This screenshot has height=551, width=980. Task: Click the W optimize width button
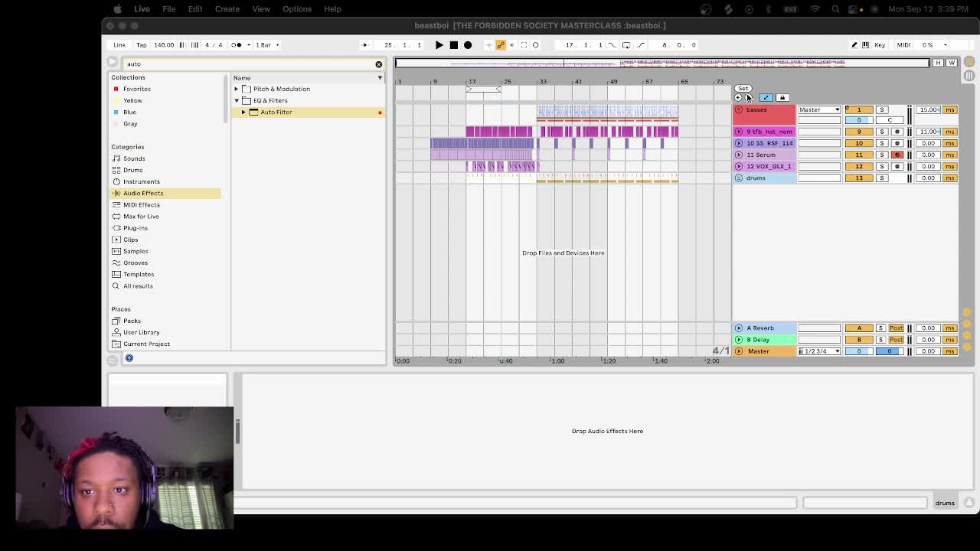952,63
